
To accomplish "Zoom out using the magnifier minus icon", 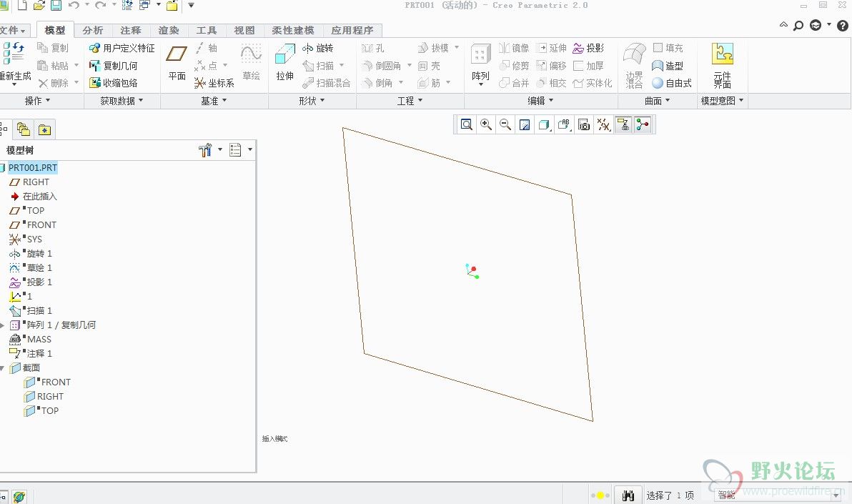I will (x=505, y=124).
